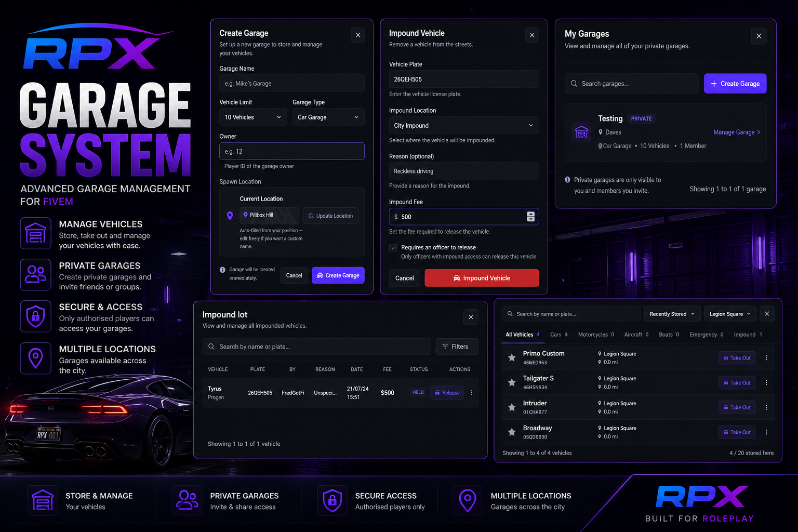Take out the Primo Custom
The height and width of the screenshot is (532, 798).
(737, 358)
